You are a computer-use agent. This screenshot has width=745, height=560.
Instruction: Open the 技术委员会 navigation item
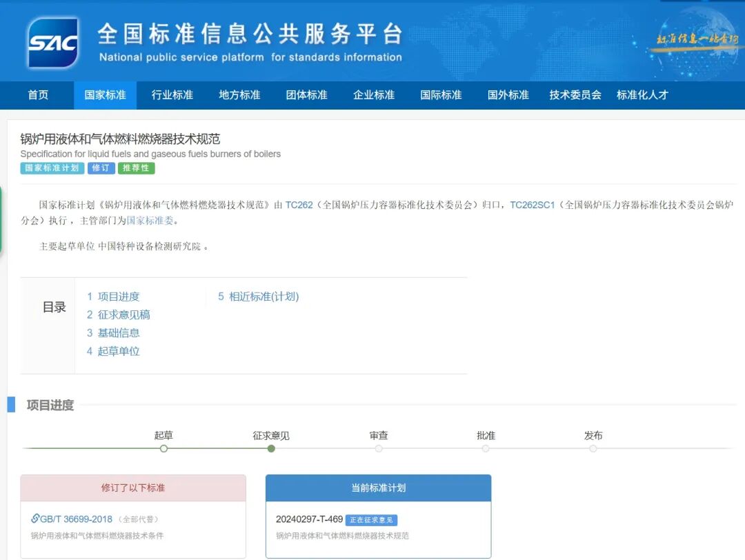click(575, 95)
